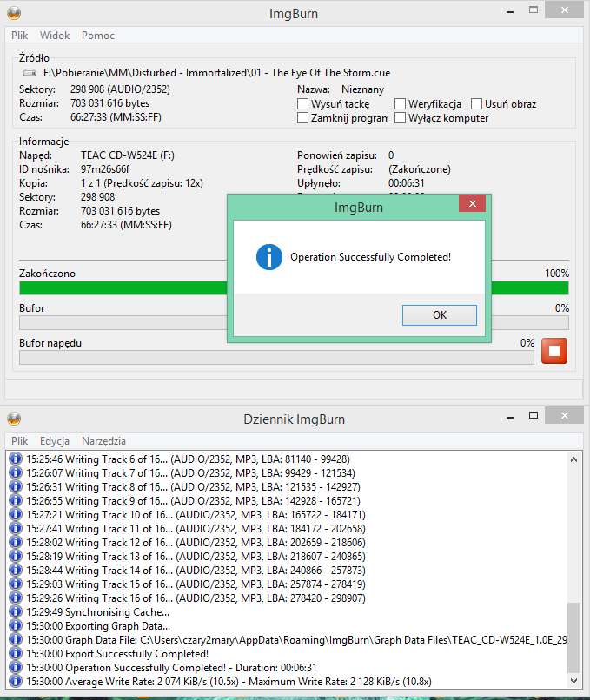This screenshot has height=700, width=590.
Task: Click the log scrollbar up arrow
Action: click(573, 459)
